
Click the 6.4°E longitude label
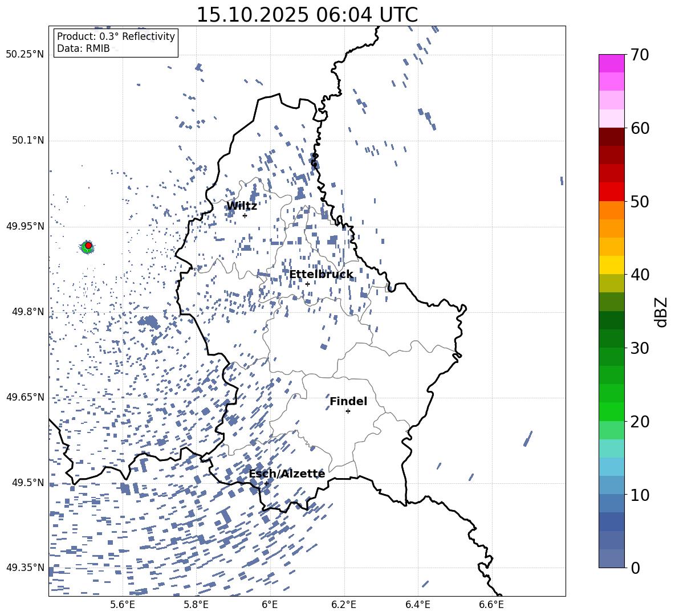[418, 605]
